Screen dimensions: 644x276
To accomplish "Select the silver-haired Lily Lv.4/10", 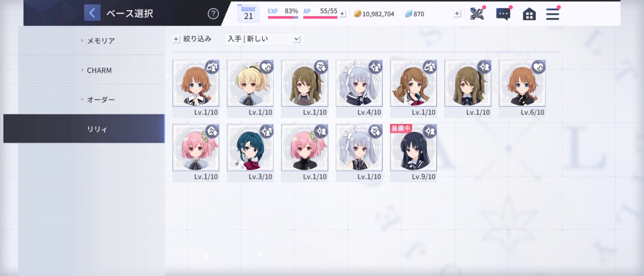I will click(359, 88).
